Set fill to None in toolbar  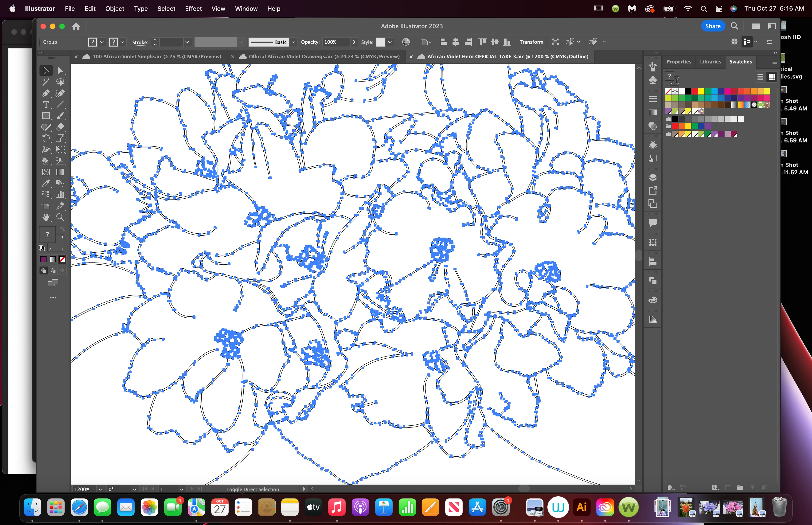pos(62,259)
